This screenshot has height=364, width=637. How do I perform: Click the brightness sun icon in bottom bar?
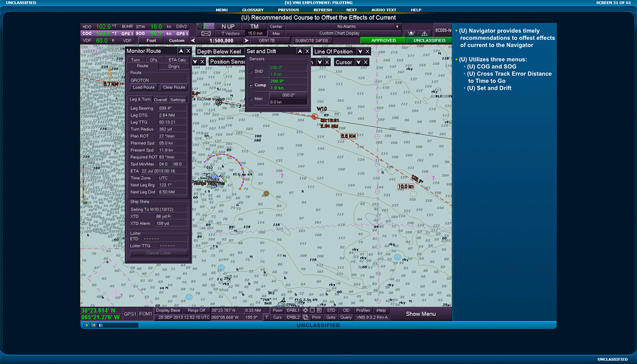point(305,310)
